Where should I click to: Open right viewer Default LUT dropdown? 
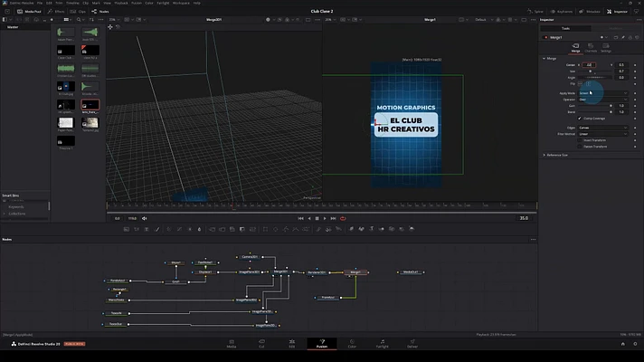pyautogui.click(x=483, y=19)
